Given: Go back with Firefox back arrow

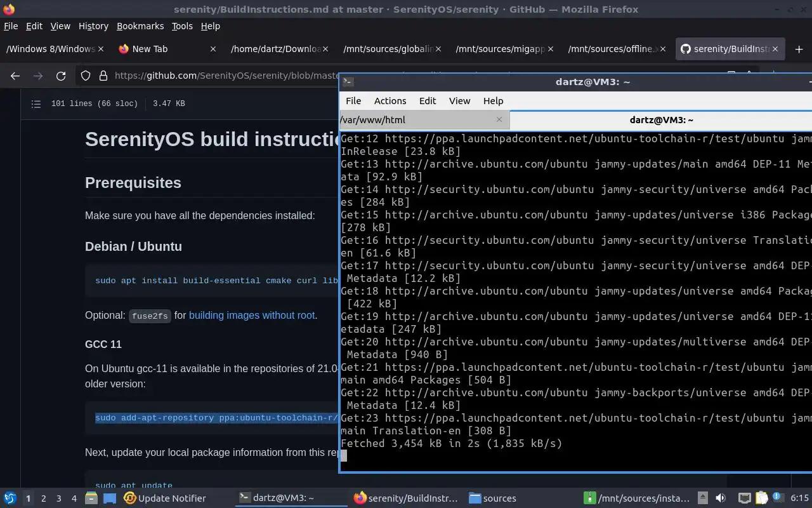Looking at the screenshot, I should click(x=15, y=76).
